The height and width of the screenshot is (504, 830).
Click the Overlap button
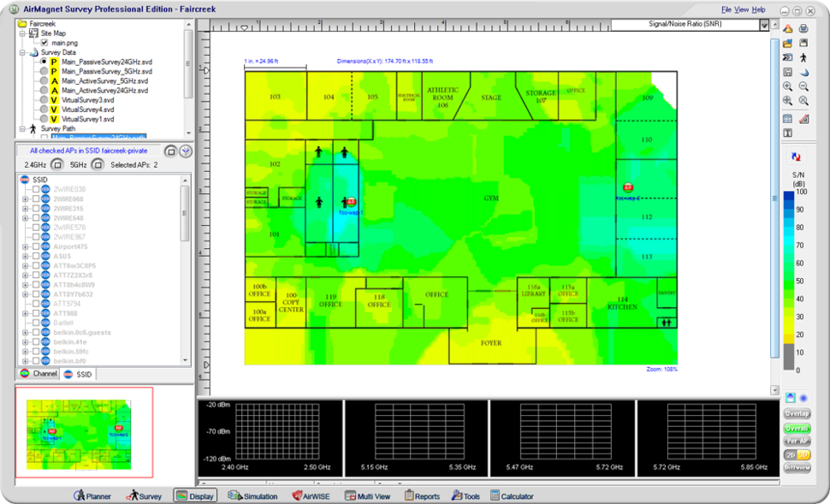pos(797,413)
